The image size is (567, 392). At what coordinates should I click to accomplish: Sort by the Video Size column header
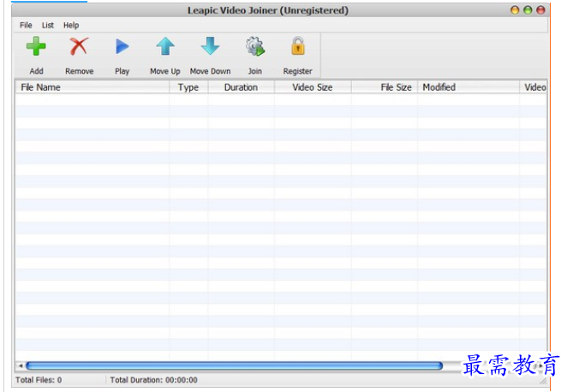tap(313, 87)
